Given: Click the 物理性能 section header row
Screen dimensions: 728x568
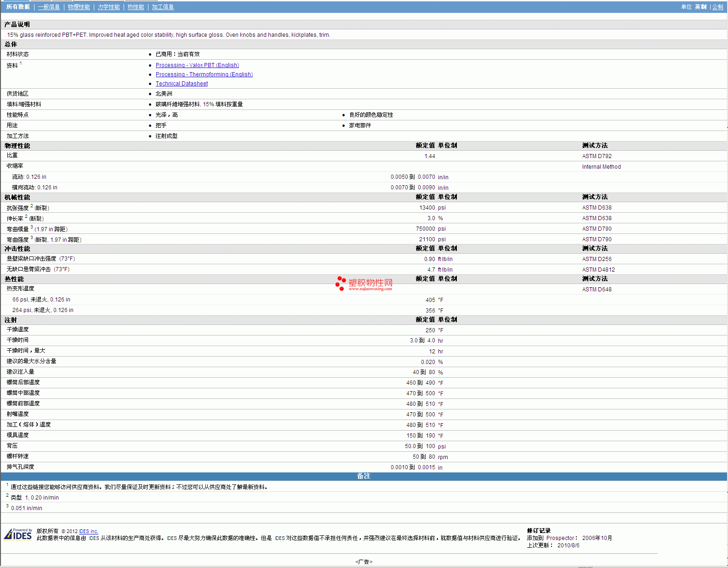Looking at the screenshot, I should [364, 146].
